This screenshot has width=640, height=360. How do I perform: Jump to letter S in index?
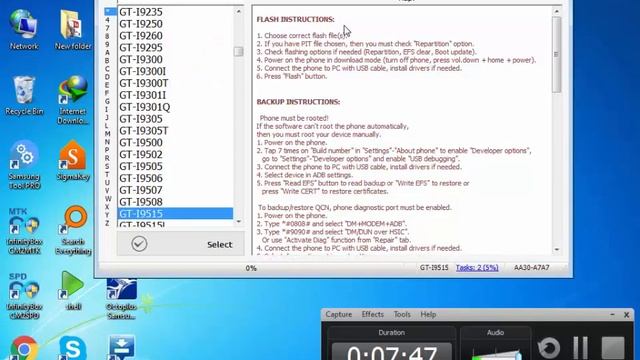(x=107, y=166)
